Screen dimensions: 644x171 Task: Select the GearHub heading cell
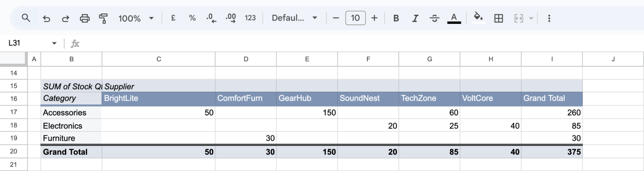[307, 98]
